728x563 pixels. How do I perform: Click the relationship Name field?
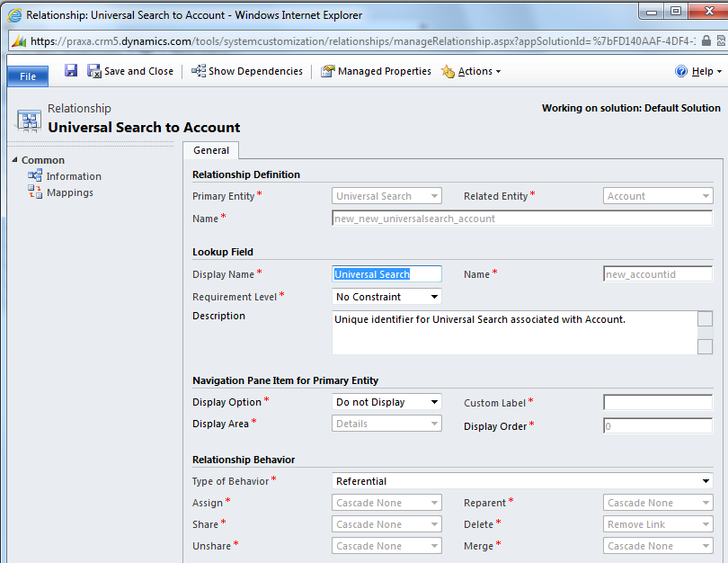point(522,219)
